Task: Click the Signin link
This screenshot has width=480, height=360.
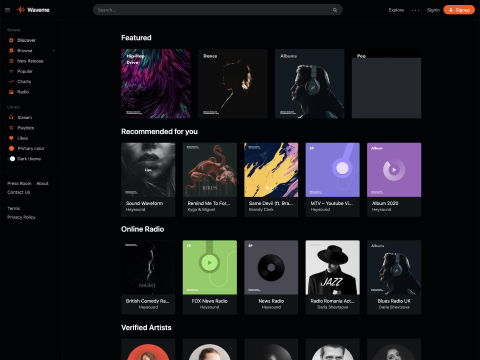Action: click(433, 10)
